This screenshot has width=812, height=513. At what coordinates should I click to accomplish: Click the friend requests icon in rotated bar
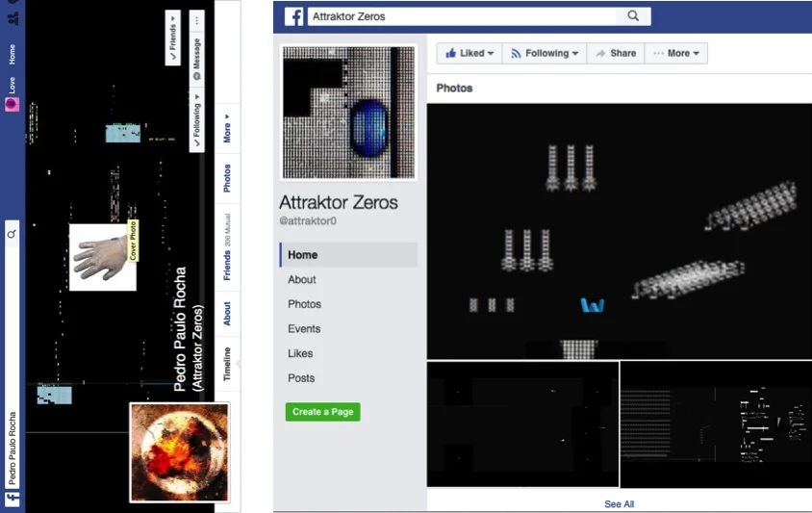click(x=13, y=19)
